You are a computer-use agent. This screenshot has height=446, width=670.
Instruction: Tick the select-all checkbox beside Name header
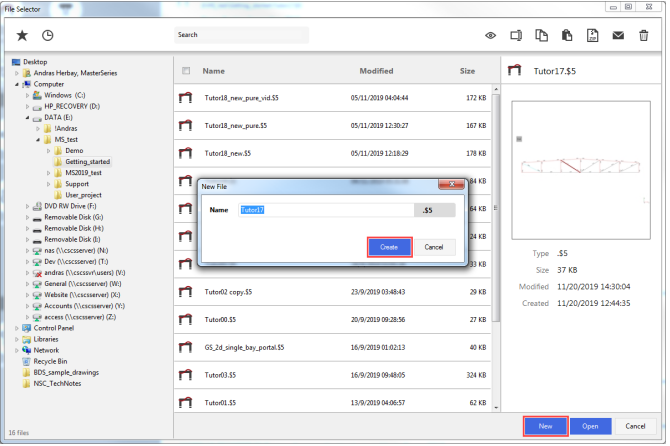click(x=185, y=71)
